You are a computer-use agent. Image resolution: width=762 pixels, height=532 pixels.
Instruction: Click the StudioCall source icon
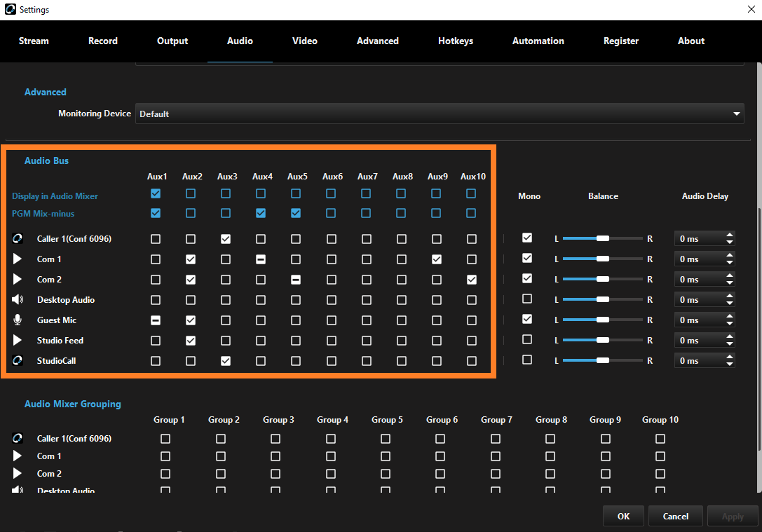[18, 360]
